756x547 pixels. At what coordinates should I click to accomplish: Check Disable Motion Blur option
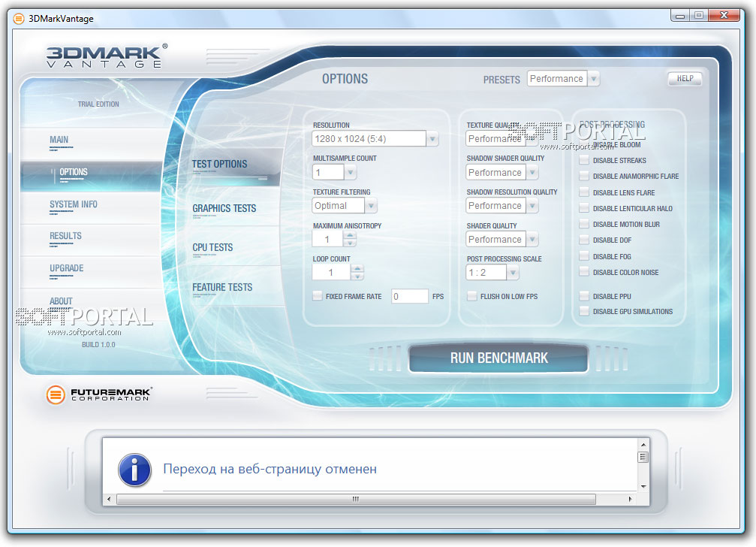584,224
